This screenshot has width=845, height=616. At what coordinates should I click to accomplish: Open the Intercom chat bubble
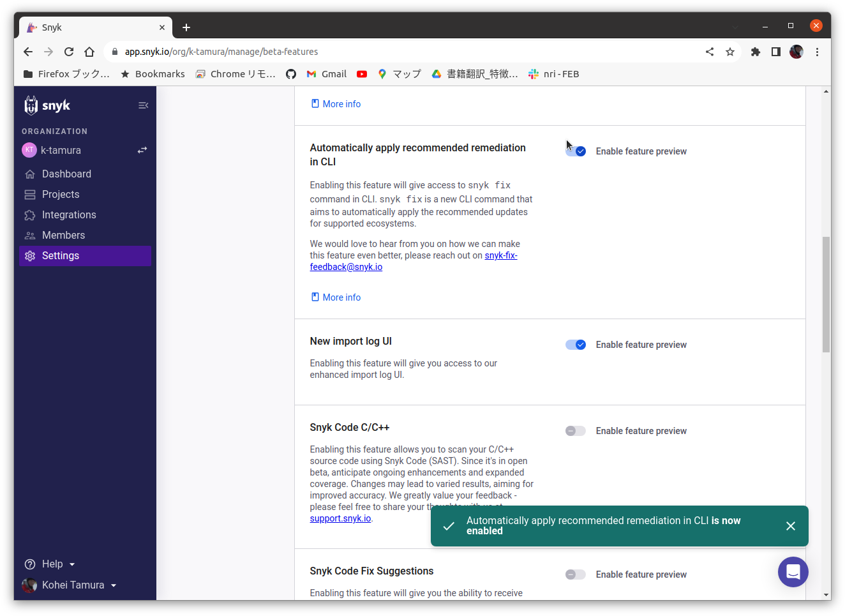click(x=793, y=572)
